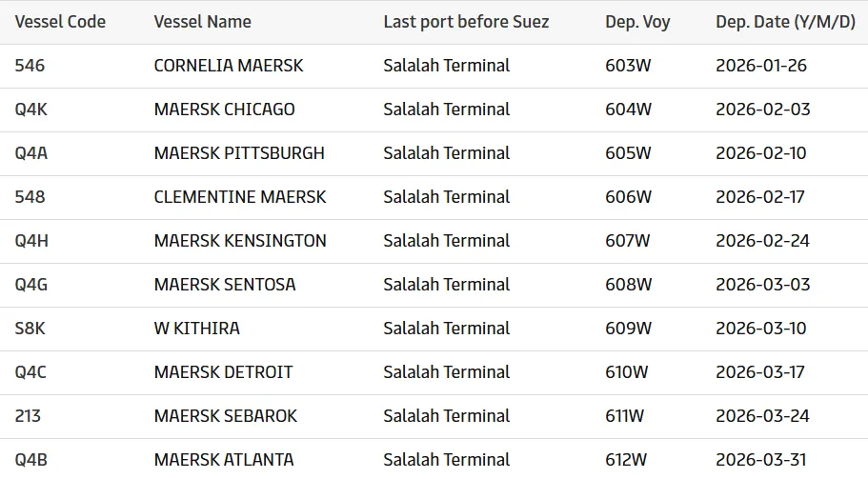
Task: Click the Last port before Suez header
Action: [x=466, y=21]
